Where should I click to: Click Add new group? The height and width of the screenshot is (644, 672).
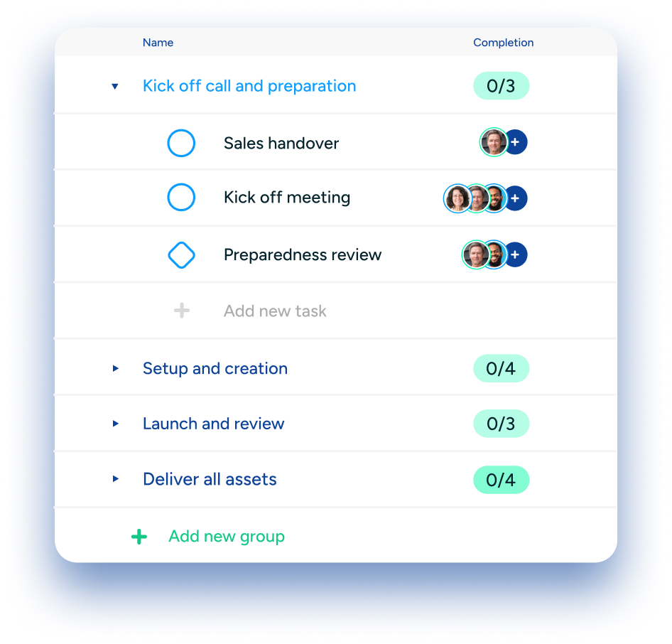(226, 537)
